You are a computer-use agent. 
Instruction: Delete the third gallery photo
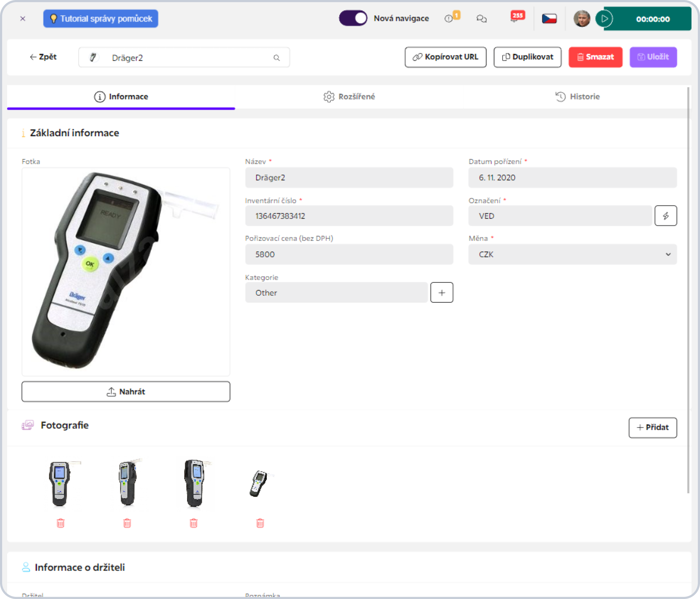pos(193,523)
